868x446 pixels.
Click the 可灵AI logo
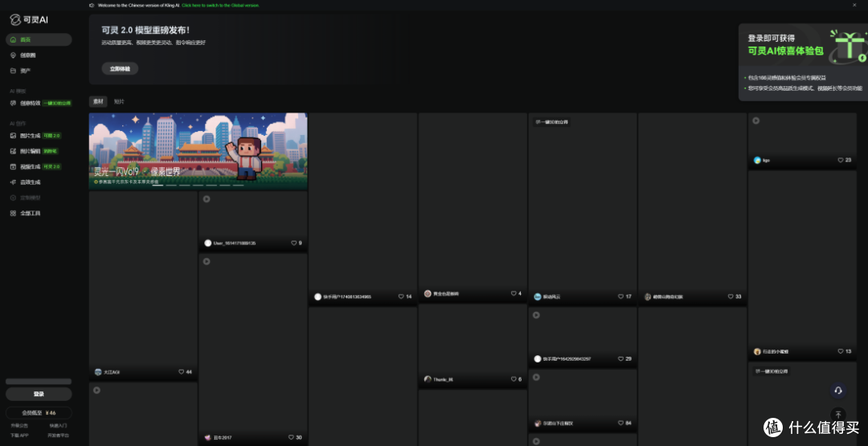pyautogui.click(x=30, y=20)
